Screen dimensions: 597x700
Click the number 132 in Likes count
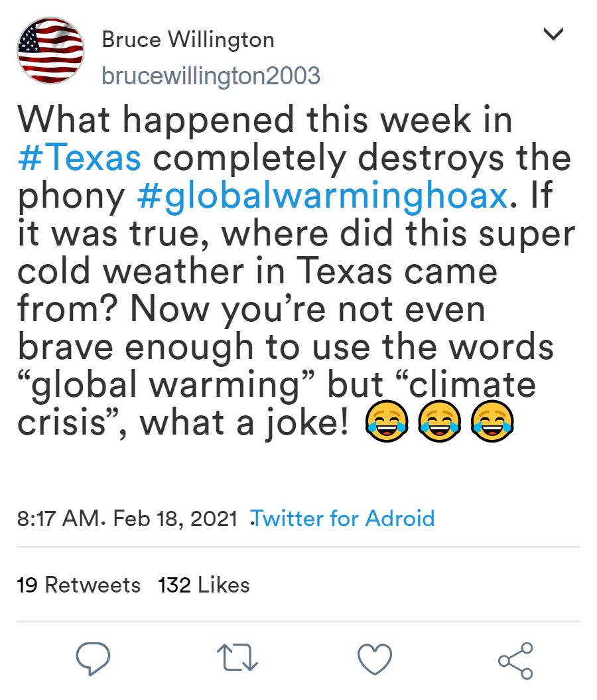(x=174, y=585)
